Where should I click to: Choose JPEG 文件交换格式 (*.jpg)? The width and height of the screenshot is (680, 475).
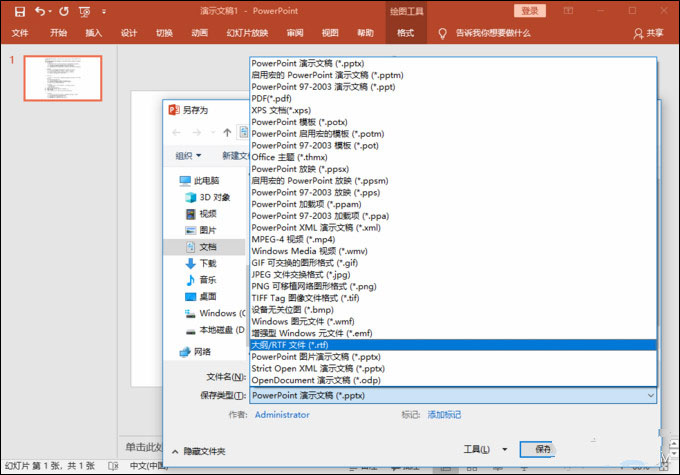[x=453, y=274]
